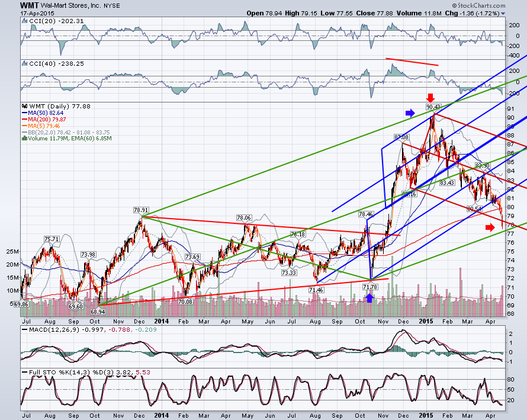527x420 pixels.
Task: Click the 71.78 low price label
Action: [x=369, y=287]
